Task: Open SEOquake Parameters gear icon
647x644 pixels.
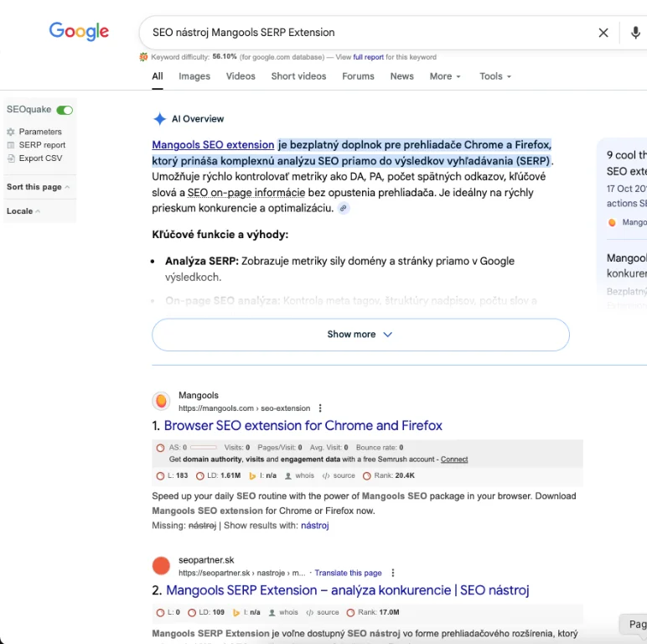Action: pos(11,132)
